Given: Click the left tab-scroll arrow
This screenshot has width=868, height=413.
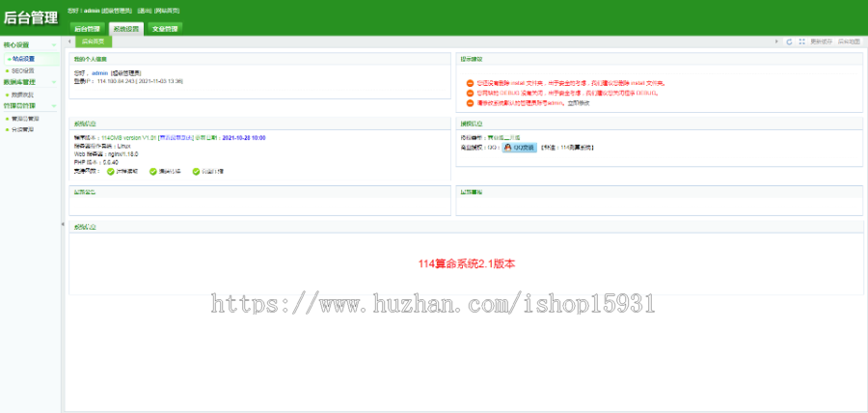Looking at the screenshot, I should pyautogui.click(x=69, y=41).
